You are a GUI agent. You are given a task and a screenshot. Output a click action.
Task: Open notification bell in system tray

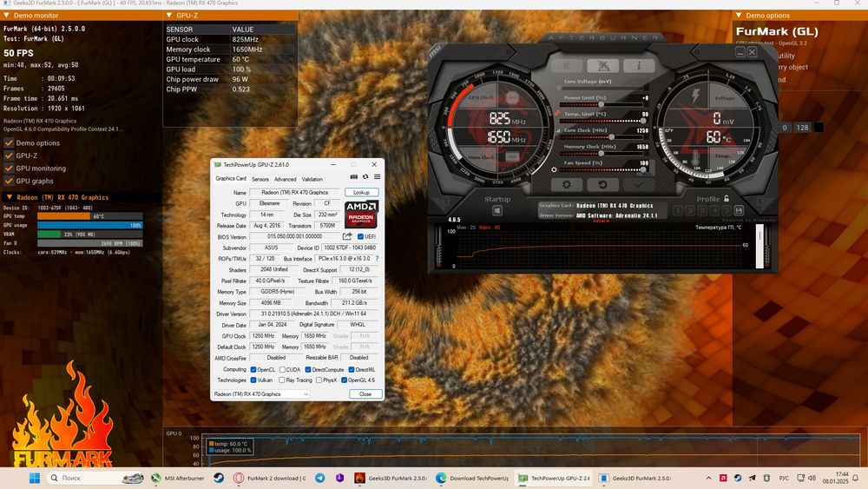(856, 478)
